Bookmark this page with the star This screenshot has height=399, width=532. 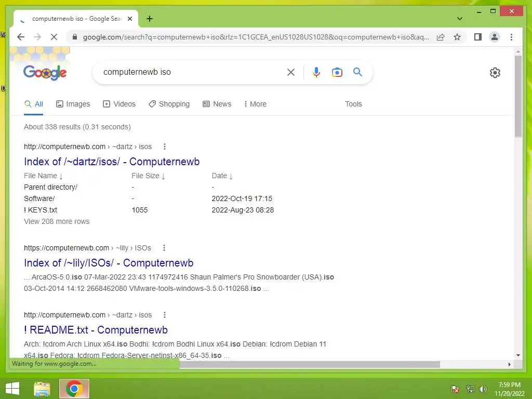tap(457, 37)
